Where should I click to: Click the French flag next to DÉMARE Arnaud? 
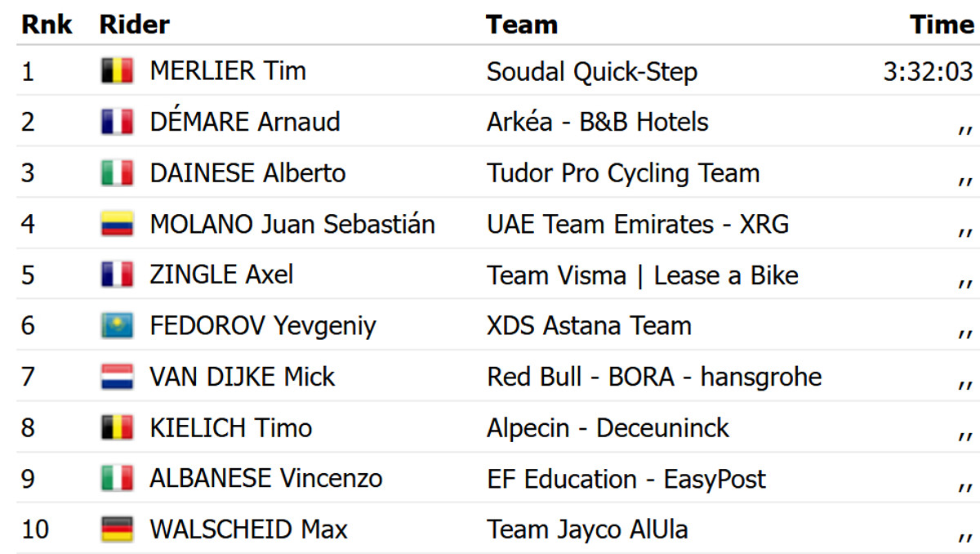117,123
